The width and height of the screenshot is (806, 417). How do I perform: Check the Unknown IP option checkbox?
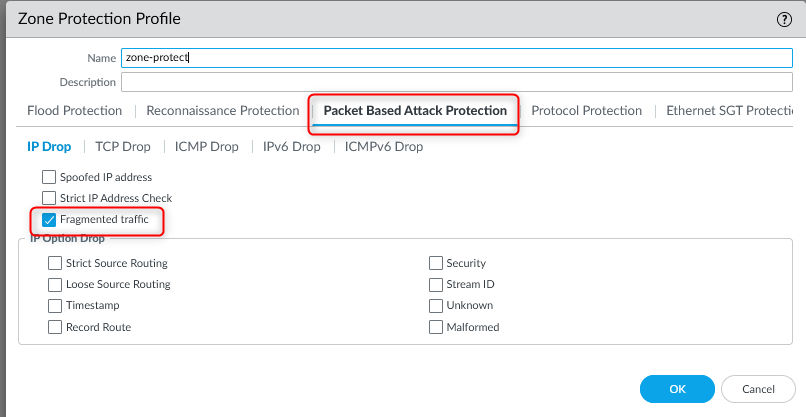[436, 305]
